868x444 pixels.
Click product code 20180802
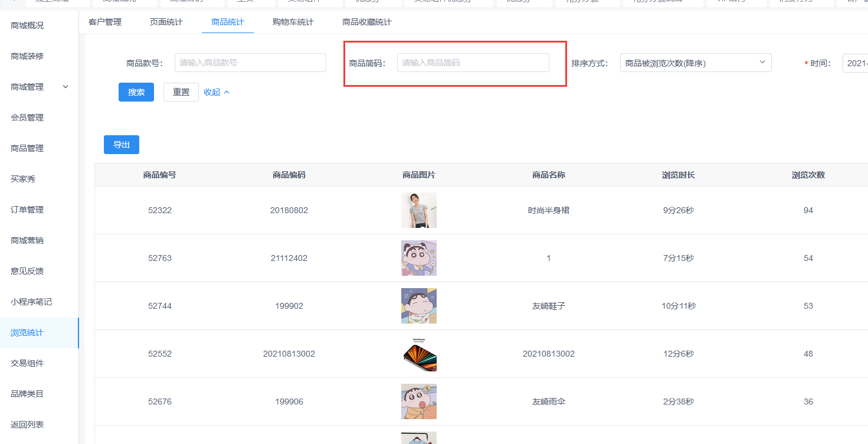pyautogui.click(x=289, y=210)
